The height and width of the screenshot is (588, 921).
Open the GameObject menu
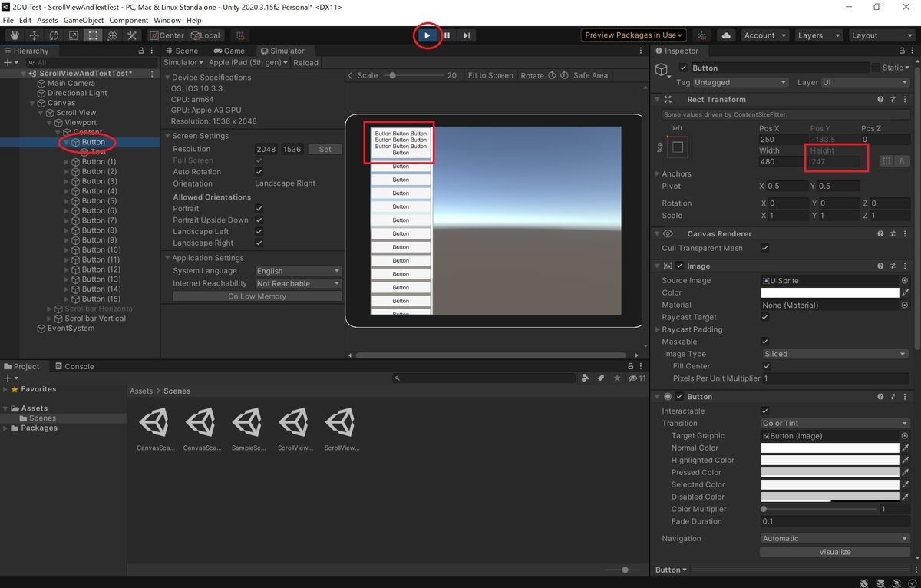[83, 20]
